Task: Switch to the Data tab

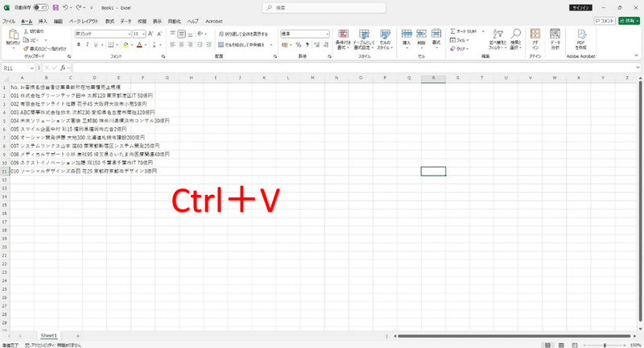Action: pyautogui.click(x=126, y=21)
